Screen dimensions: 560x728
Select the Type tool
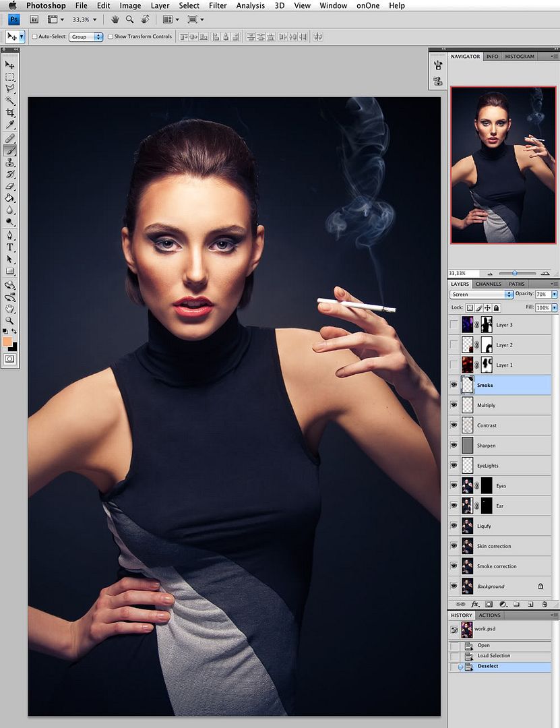pyautogui.click(x=9, y=247)
